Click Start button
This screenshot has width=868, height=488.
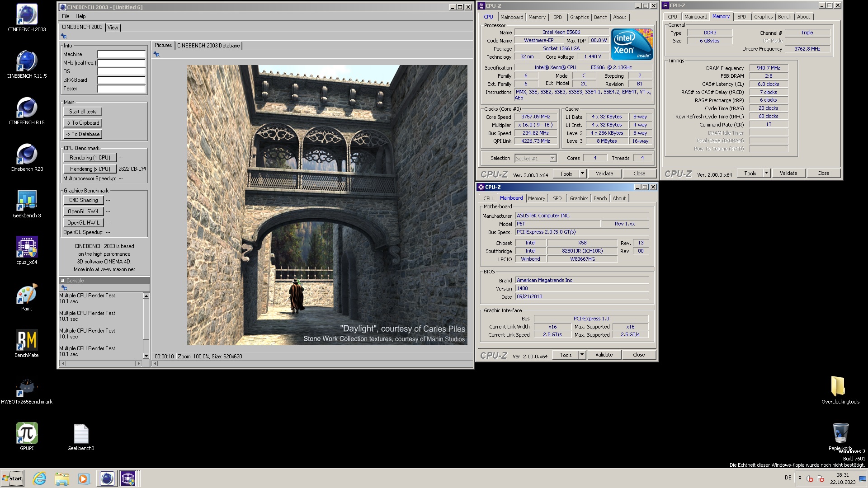[x=13, y=479]
